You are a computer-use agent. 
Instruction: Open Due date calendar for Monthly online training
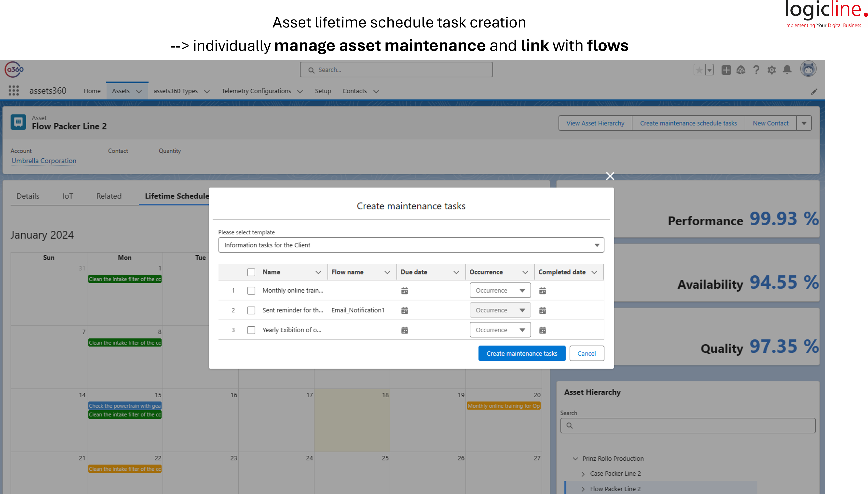click(405, 291)
